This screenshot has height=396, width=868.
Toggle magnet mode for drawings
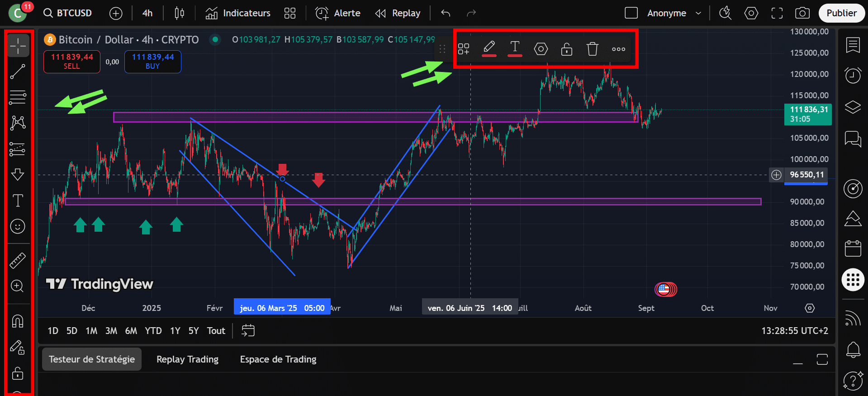coord(18,321)
